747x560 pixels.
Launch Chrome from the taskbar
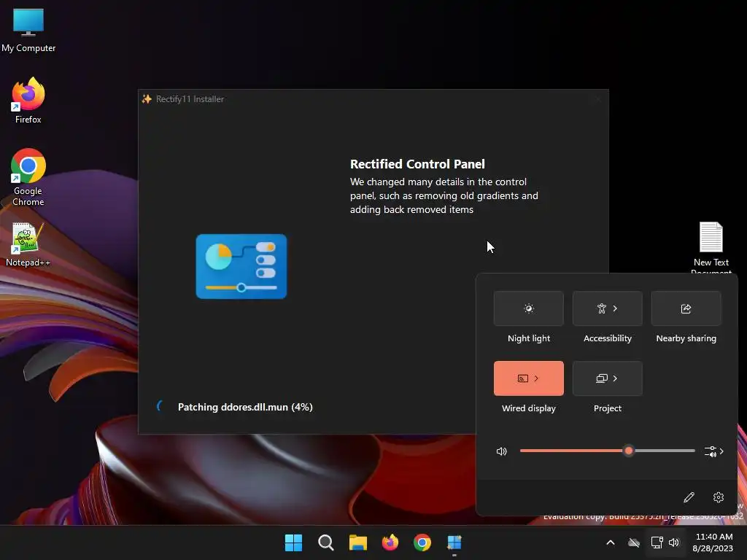click(x=422, y=542)
